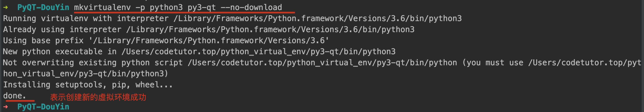The width and height of the screenshot is (644, 112).
Task: Click the quoted base prefix path
Action: click(x=209, y=40)
